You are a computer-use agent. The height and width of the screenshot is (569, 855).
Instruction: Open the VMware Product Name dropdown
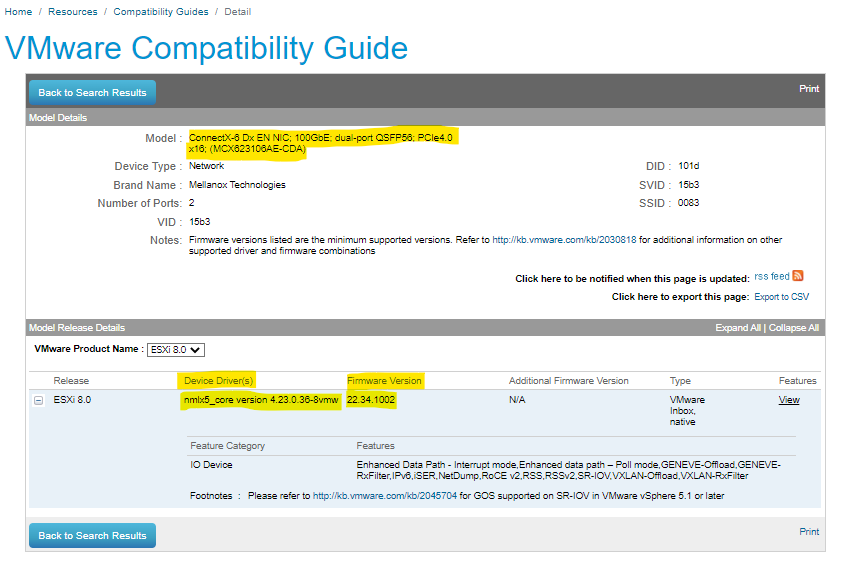176,350
